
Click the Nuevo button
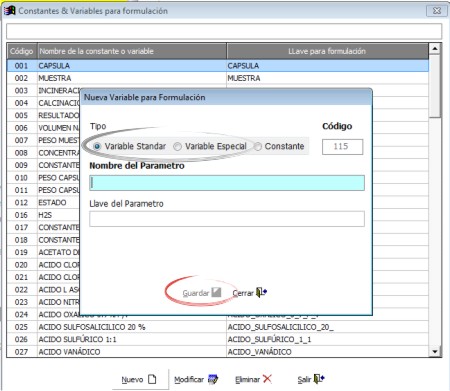[x=139, y=379]
